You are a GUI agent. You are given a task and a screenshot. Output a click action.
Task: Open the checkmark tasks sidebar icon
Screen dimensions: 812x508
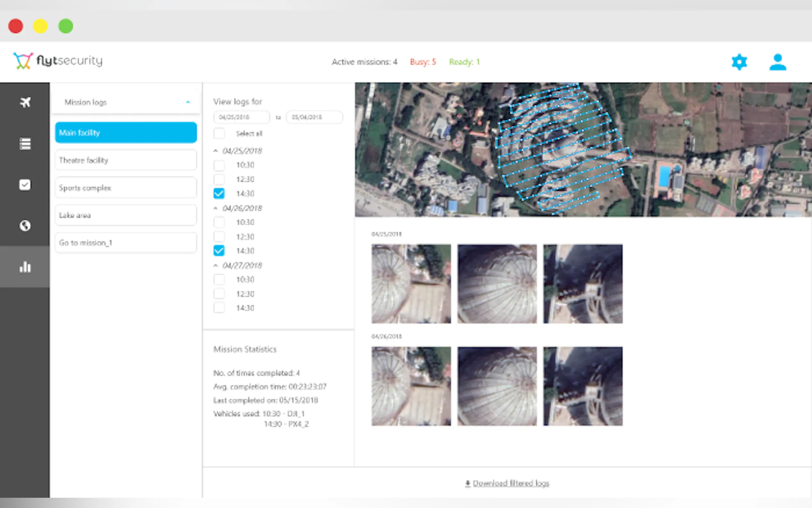click(x=25, y=185)
